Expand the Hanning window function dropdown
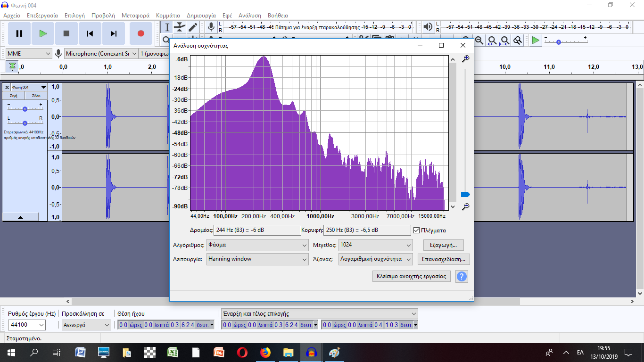This screenshot has height=362, width=644. point(258,259)
